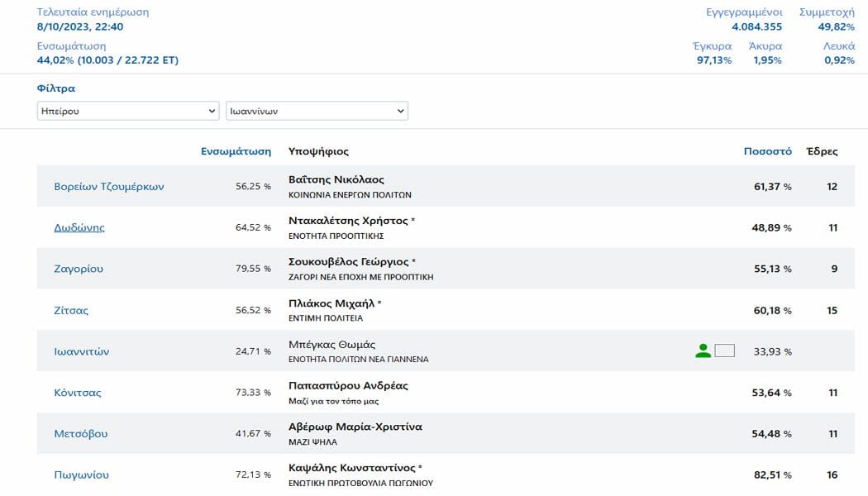Open the Ιωαννίνων prefecture dropdown
This screenshot has width=868, height=496.
pos(317,111)
